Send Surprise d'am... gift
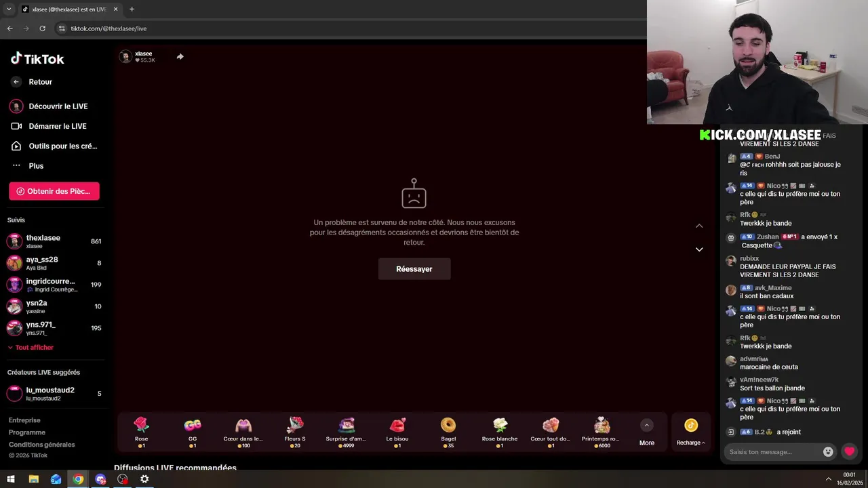This screenshot has width=868, height=488. pyautogui.click(x=346, y=432)
